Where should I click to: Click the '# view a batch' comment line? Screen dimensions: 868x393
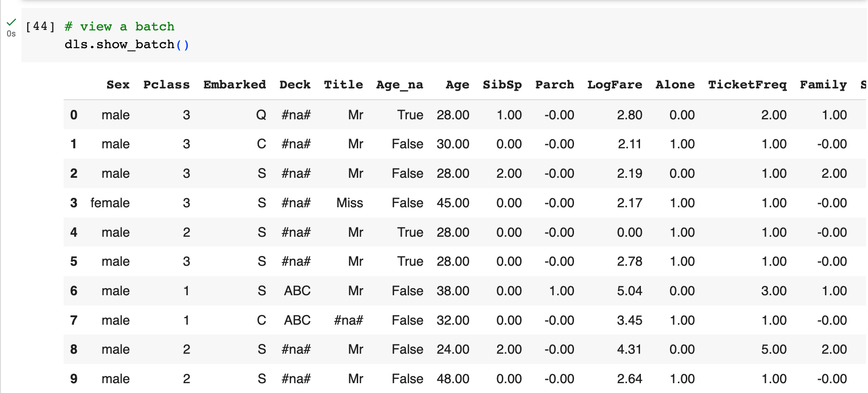click(119, 27)
